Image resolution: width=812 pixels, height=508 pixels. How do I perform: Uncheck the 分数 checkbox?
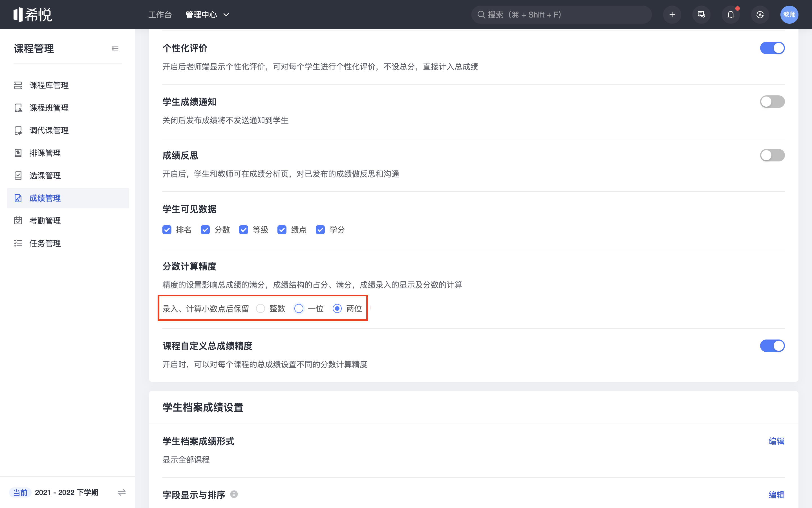pos(205,230)
